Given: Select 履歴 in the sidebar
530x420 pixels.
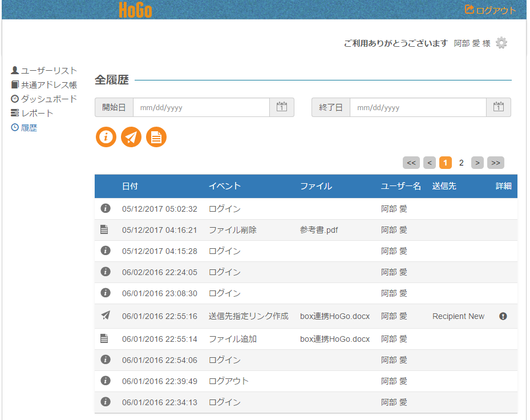Looking at the screenshot, I should [29, 128].
